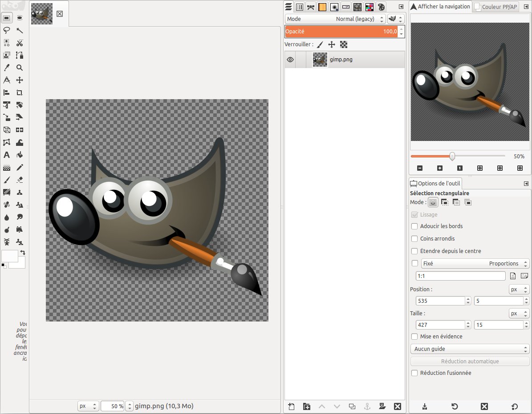
Task: Select the Clone stamp tool
Action: pyautogui.click(x=20, y=192)
